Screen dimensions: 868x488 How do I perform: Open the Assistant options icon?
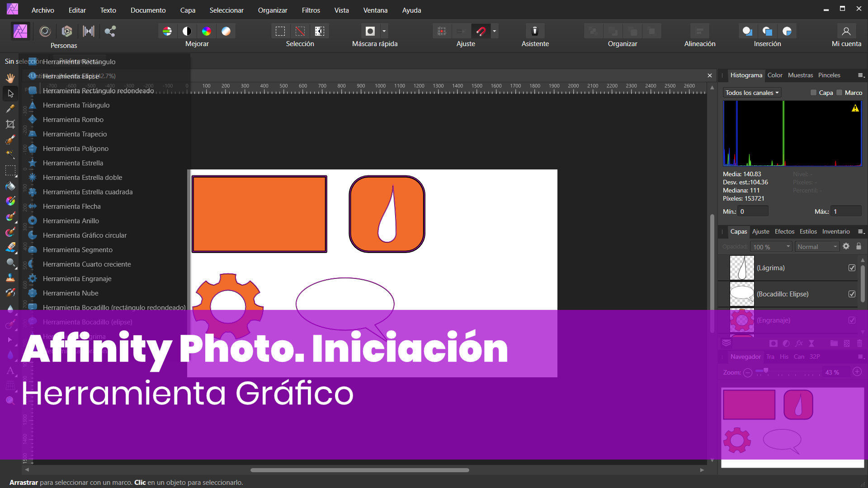tap(535, 31)
